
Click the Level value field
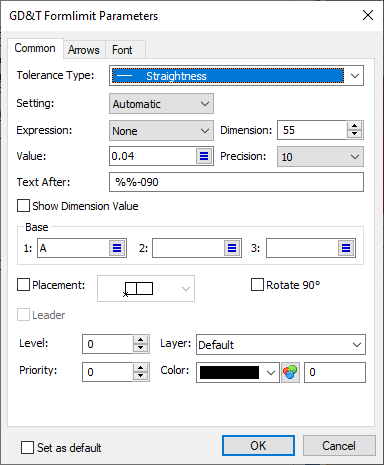coord(108,344)
